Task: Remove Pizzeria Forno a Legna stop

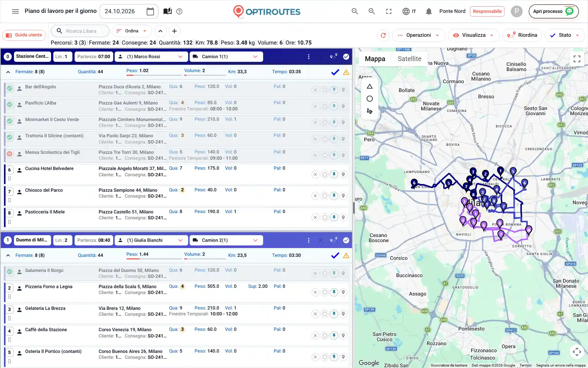Action: (315, 292)
